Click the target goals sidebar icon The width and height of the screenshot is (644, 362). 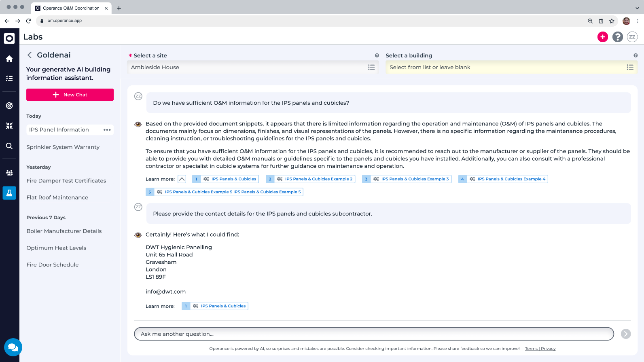pos(9,106)
